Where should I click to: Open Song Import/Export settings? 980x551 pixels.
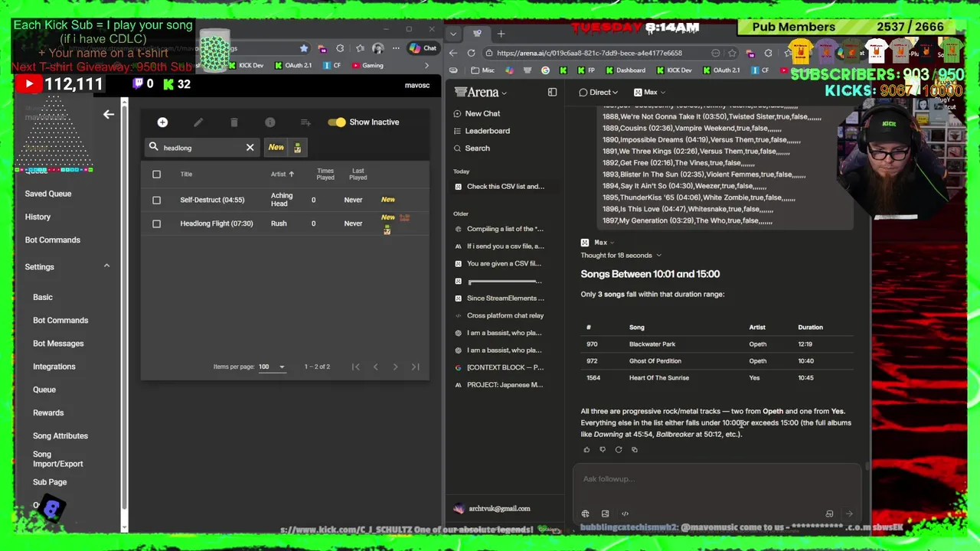(57, 458)
